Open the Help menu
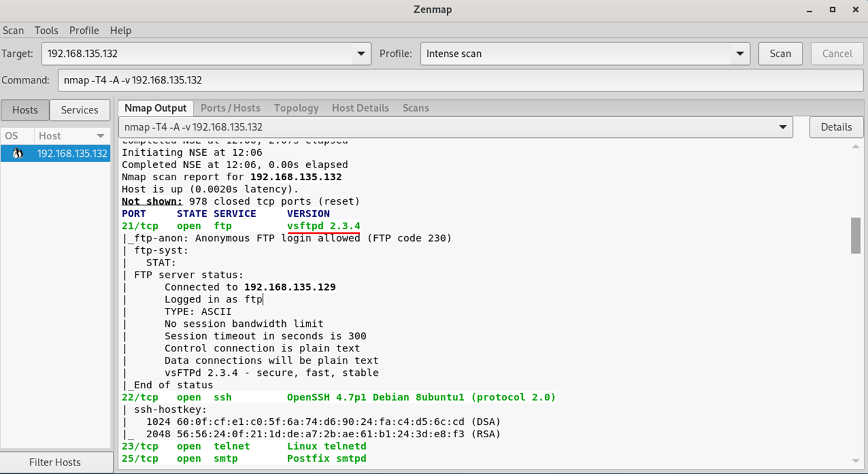This screenshot has width=868, height=474. coord(121,30)
